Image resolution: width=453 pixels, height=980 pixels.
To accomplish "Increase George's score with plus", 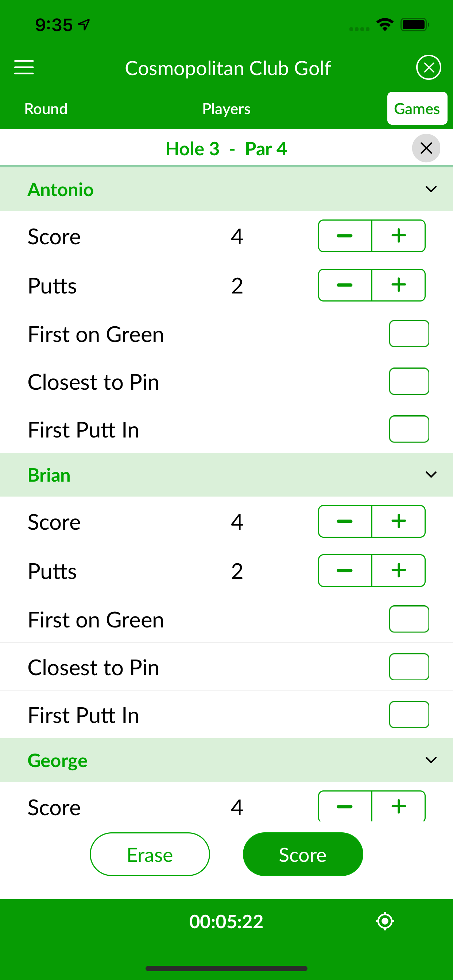I will coord(398,806).
